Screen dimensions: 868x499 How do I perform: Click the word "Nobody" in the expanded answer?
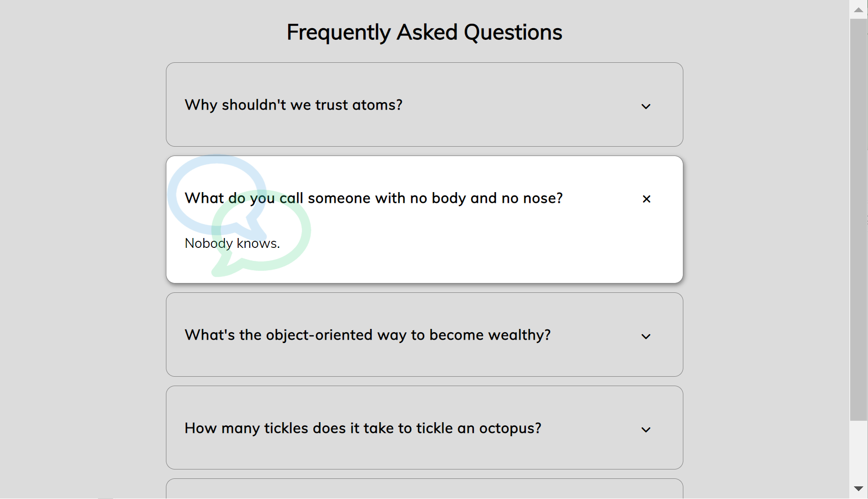click(209, 243)
